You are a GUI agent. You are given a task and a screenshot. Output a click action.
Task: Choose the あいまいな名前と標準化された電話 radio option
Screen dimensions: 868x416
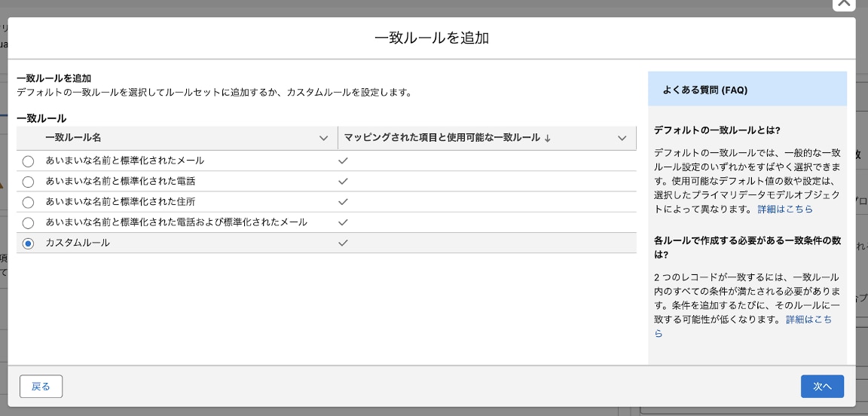tap(28, 182)
